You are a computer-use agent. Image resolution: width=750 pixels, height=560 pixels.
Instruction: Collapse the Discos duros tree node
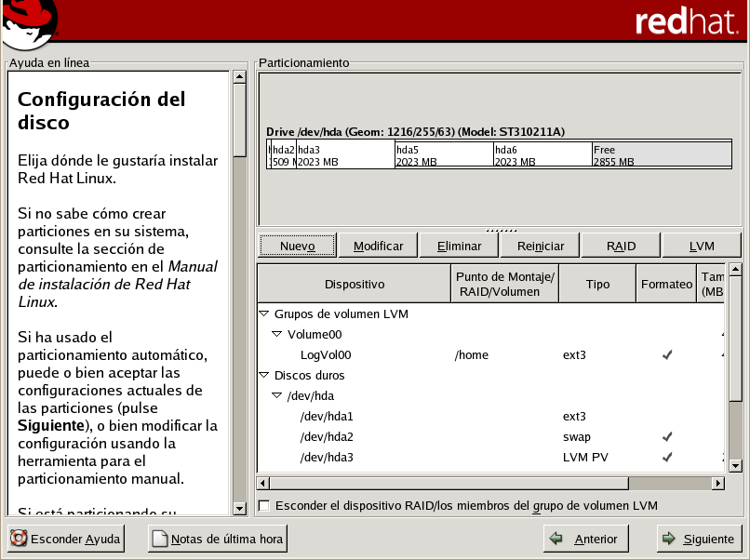point(264,376)
